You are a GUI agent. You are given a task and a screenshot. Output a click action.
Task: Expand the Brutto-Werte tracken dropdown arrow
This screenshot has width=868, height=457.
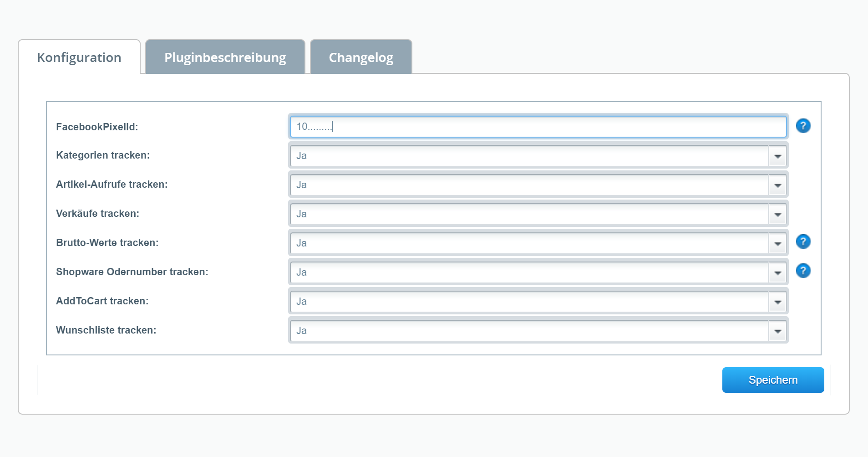click(x=777, y=243)
